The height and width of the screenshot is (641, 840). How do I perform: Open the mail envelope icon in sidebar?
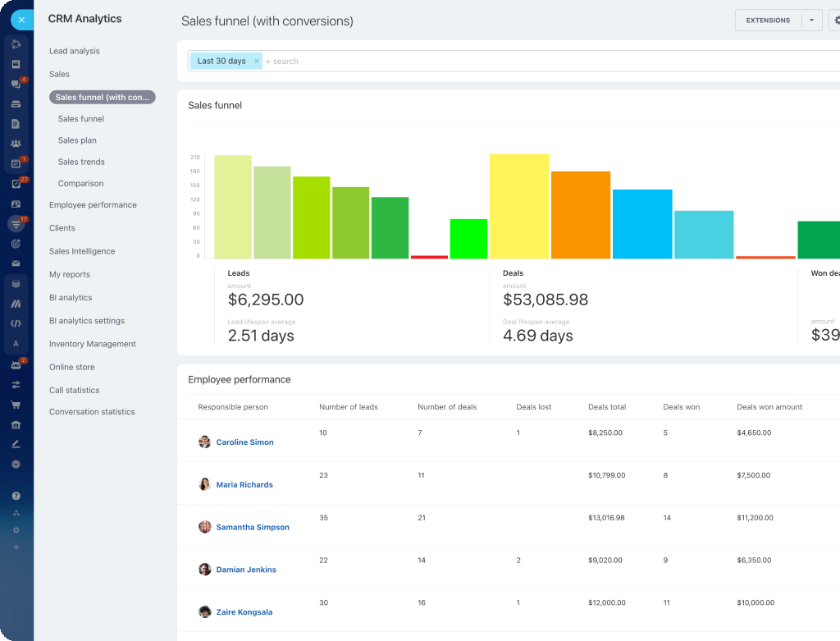(x=16, y=263)
